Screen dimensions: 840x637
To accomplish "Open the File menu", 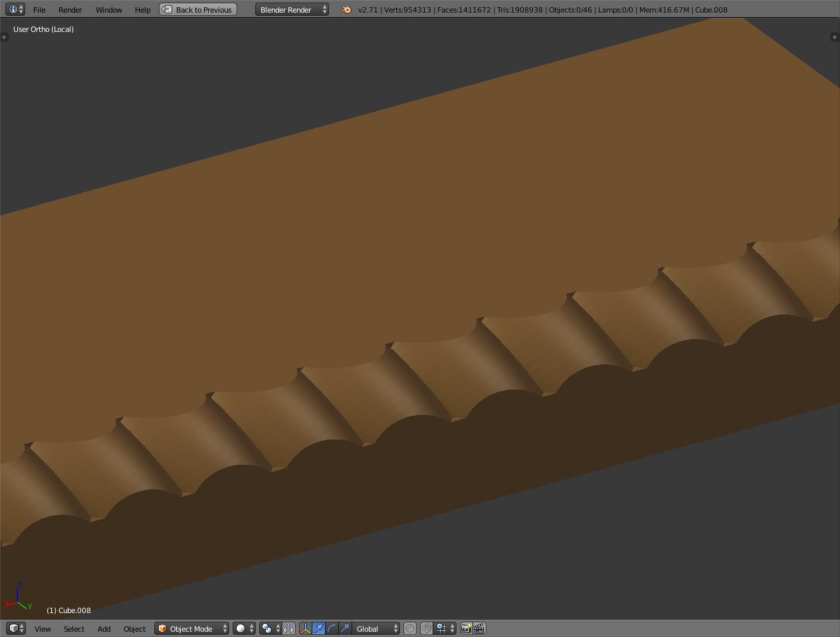I will [x=39, y=10].
